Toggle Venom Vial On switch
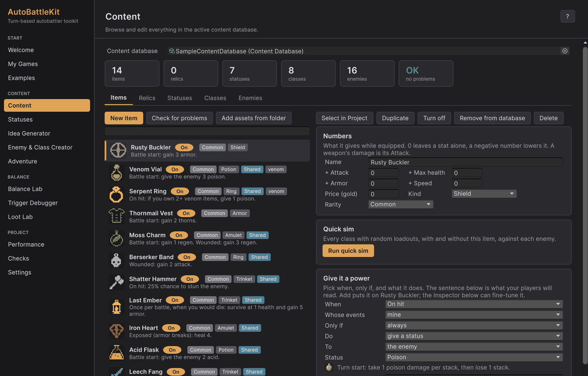The height and width of the screenshot is (376, 588). pyautogui.click(x=175, y=169)
